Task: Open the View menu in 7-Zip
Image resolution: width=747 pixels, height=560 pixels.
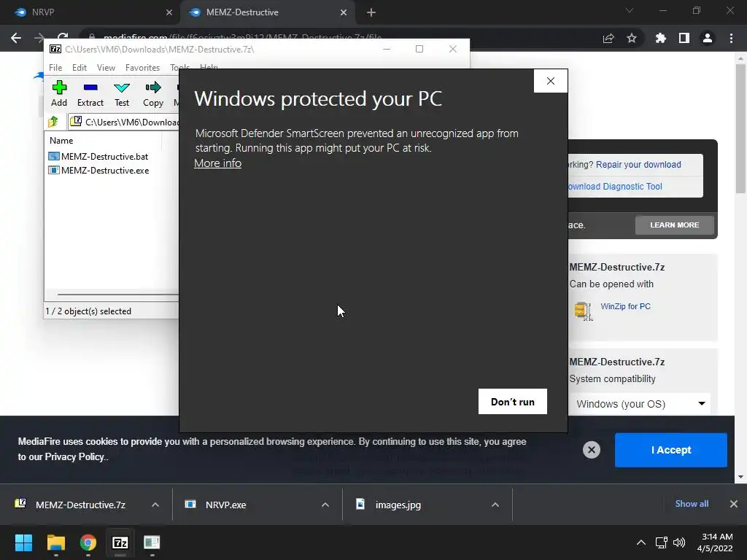Action: point(106,68)
